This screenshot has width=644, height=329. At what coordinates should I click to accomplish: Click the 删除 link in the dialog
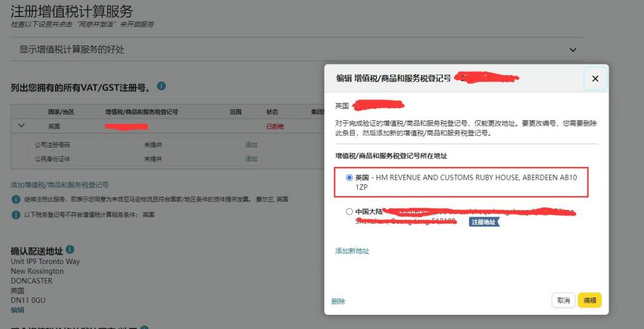(338, 301)
